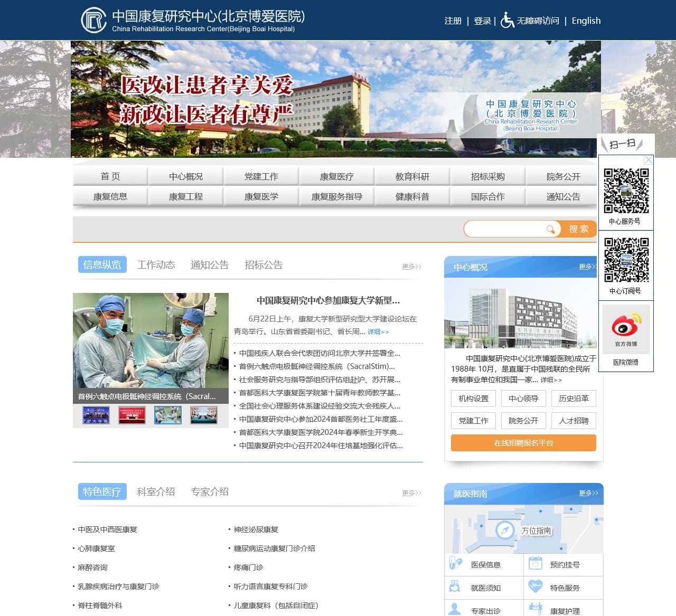This screenshot has width=676, height=616.
Task: Click the 无障碍访问 wheelchair icon
Action: [506, 21]
